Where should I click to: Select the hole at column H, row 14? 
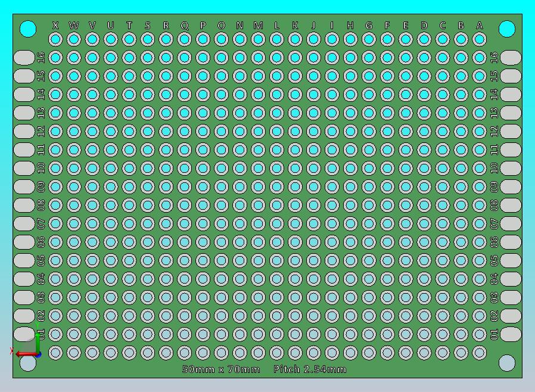(x=350, y=95)
